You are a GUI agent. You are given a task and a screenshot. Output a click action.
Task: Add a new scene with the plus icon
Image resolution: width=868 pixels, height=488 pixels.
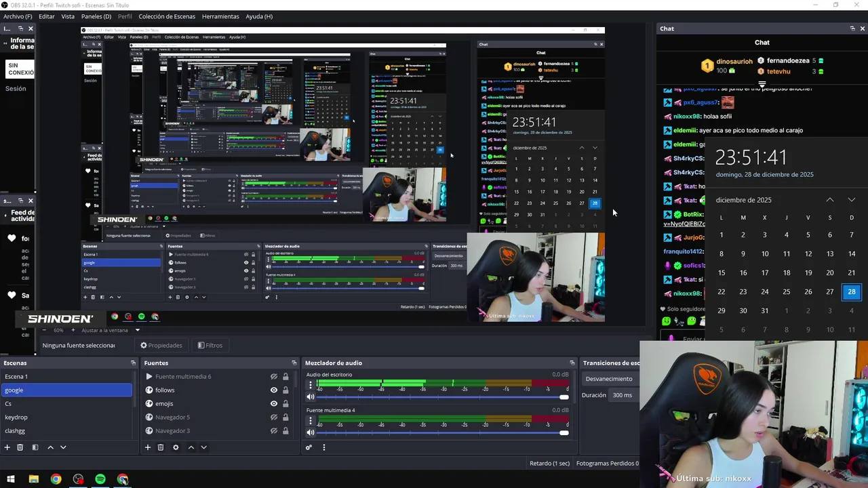coord(7,447)
